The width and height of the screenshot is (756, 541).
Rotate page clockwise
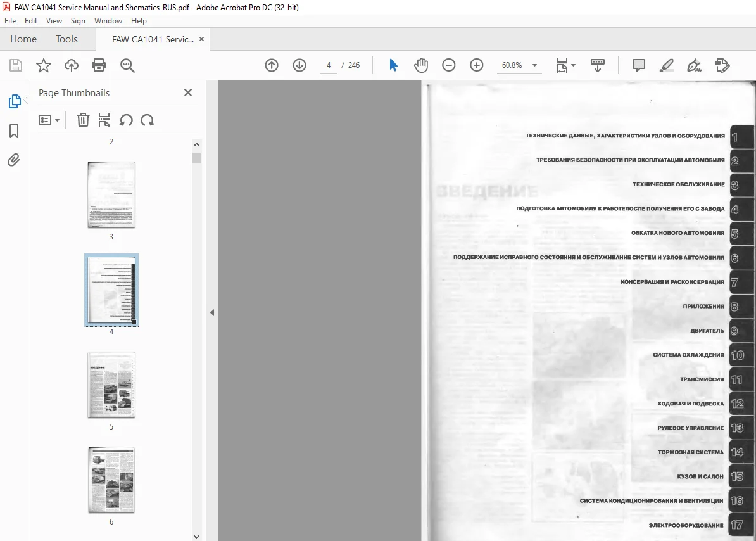(x=148, y=120)
